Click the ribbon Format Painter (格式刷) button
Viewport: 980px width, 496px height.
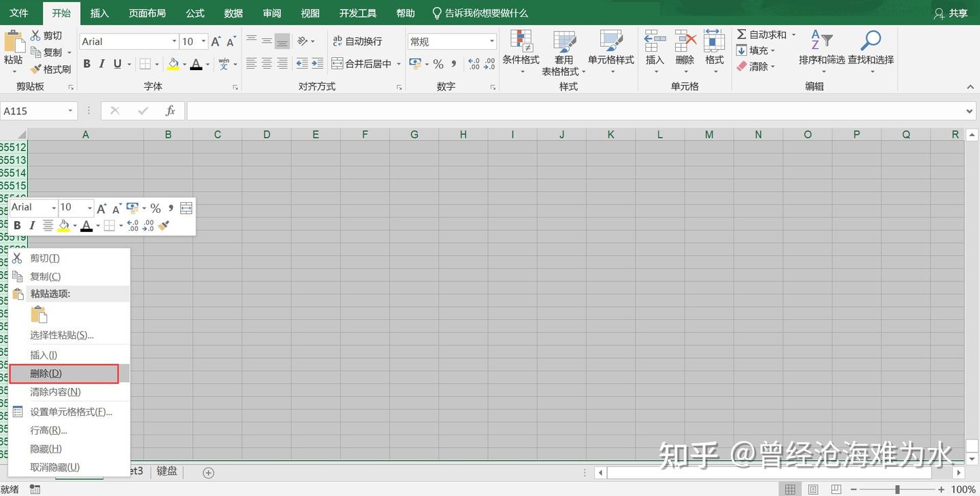point(50,69)
